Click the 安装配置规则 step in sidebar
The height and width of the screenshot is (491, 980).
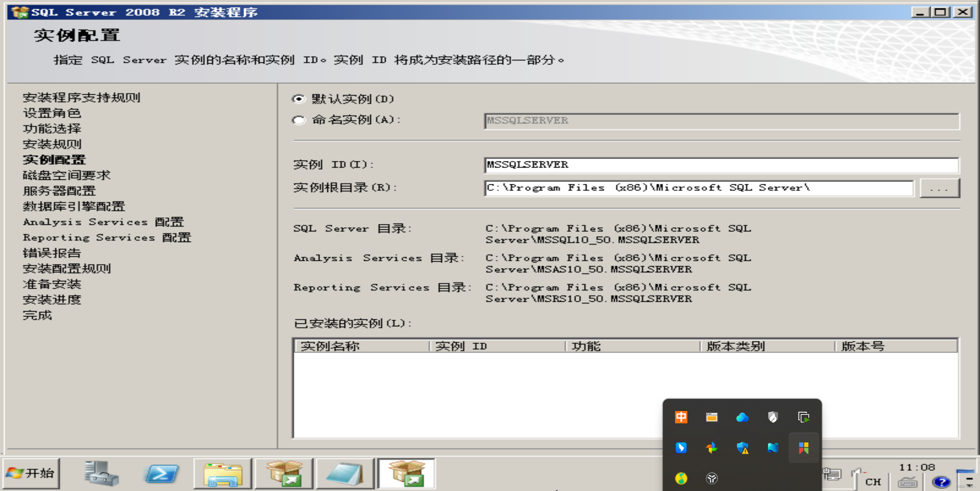click(66, 269)
